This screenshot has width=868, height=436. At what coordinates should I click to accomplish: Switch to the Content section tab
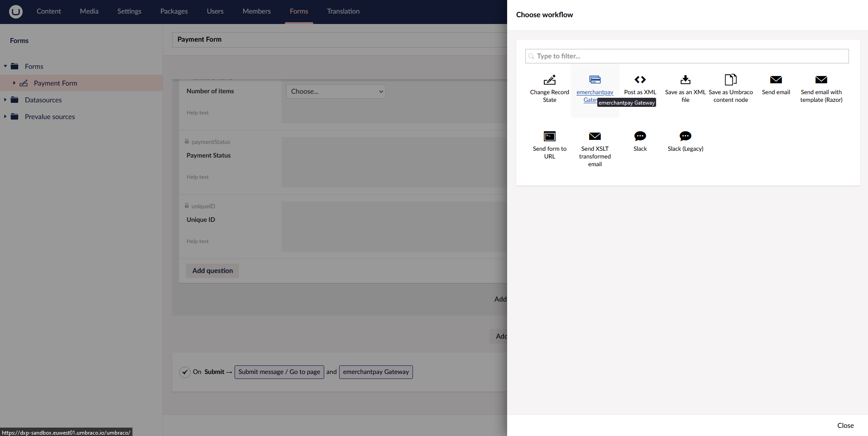click(48, 11)
